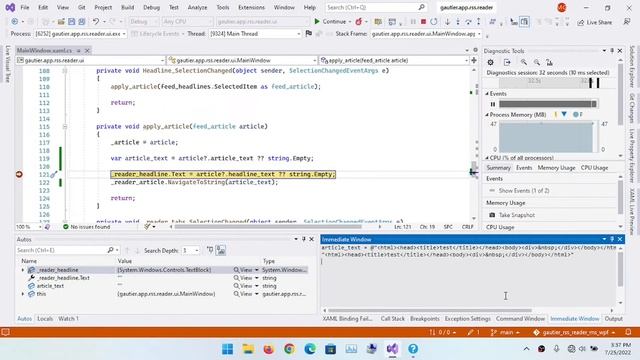Click View magnifier for _reader_headline.Text row
This screenshot has height=360, width=640.
point(237,278)
